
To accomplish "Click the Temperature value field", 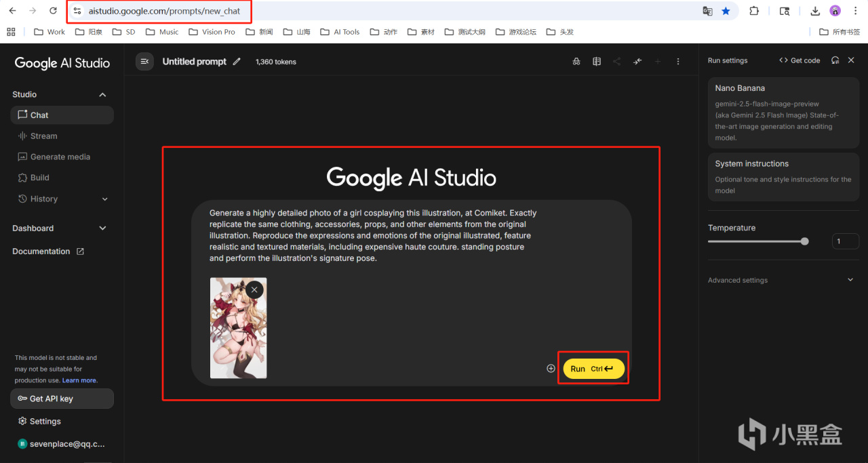I will [846, 241].
